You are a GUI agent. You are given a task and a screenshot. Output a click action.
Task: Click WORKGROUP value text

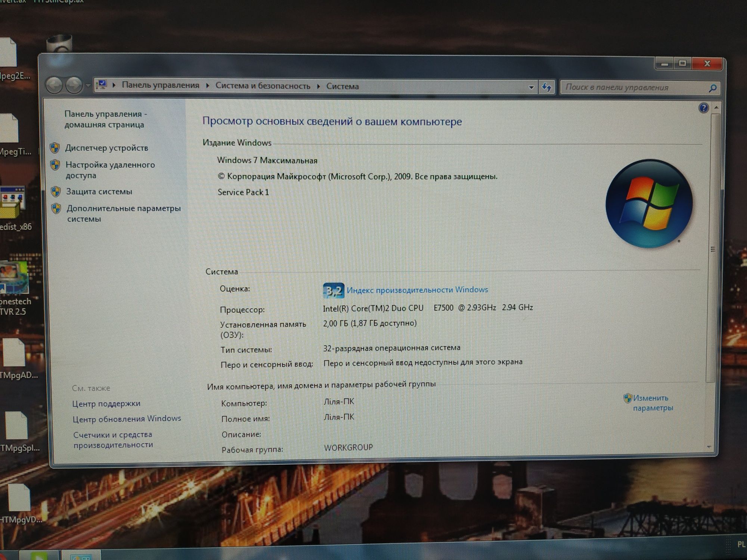[x=348, y=447]
